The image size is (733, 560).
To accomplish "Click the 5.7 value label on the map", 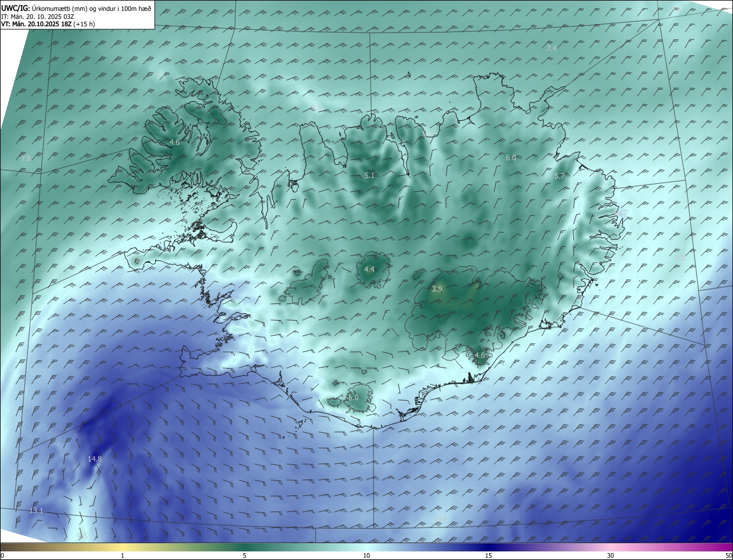I will tap(559, 176).
